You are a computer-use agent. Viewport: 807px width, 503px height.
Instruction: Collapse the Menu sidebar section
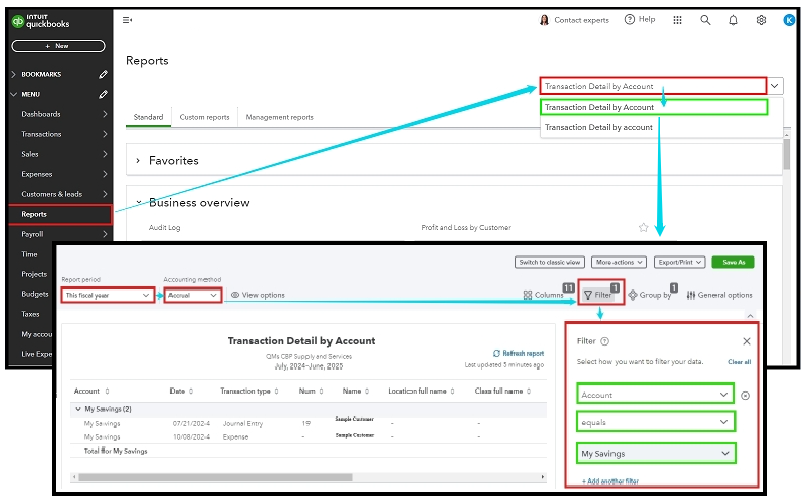(x=14, y=95)
